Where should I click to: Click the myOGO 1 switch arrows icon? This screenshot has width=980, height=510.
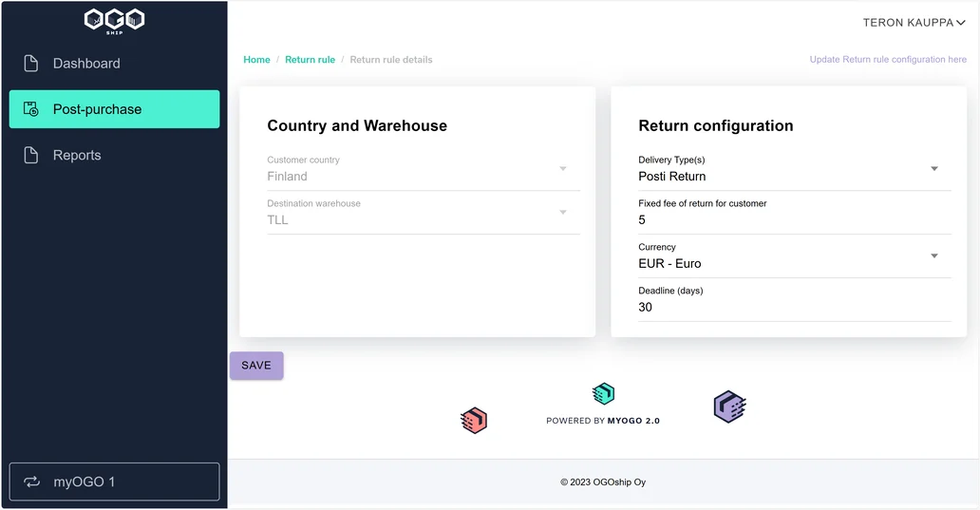click(31, 482)
